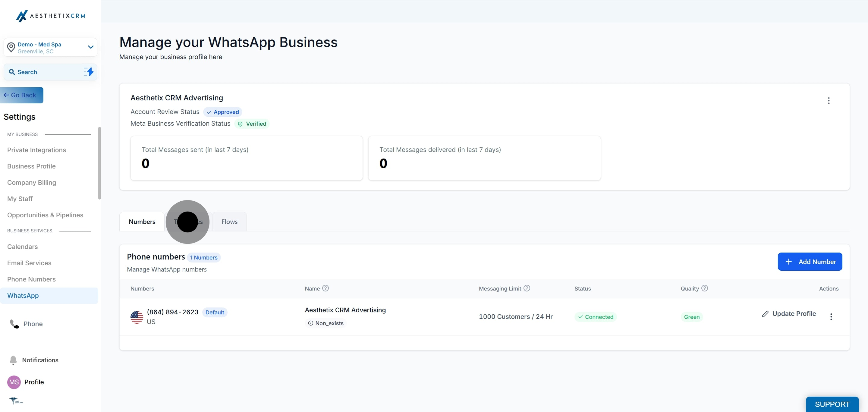Click the Phone handset icon
868x412 pixels.
tap(14, 324)
